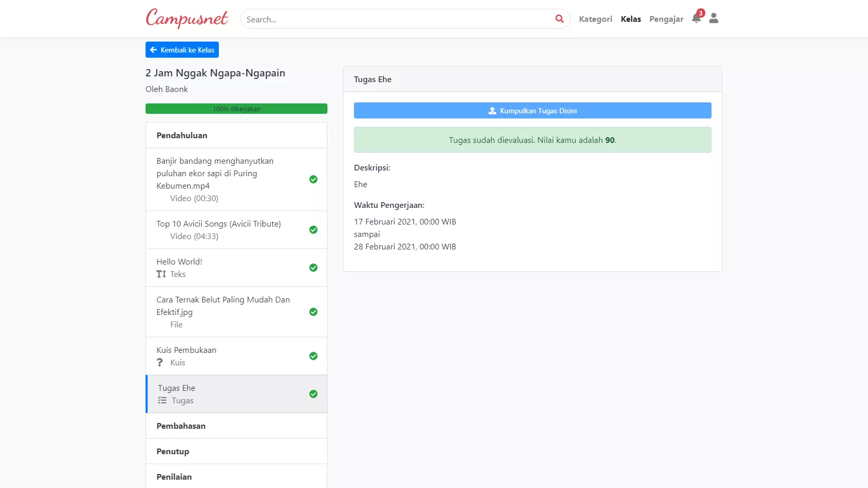The width and height of the screenshot is (868, 488).
Task: Click the green checkmark for Banjir bandang video
Action: point(313,179)
